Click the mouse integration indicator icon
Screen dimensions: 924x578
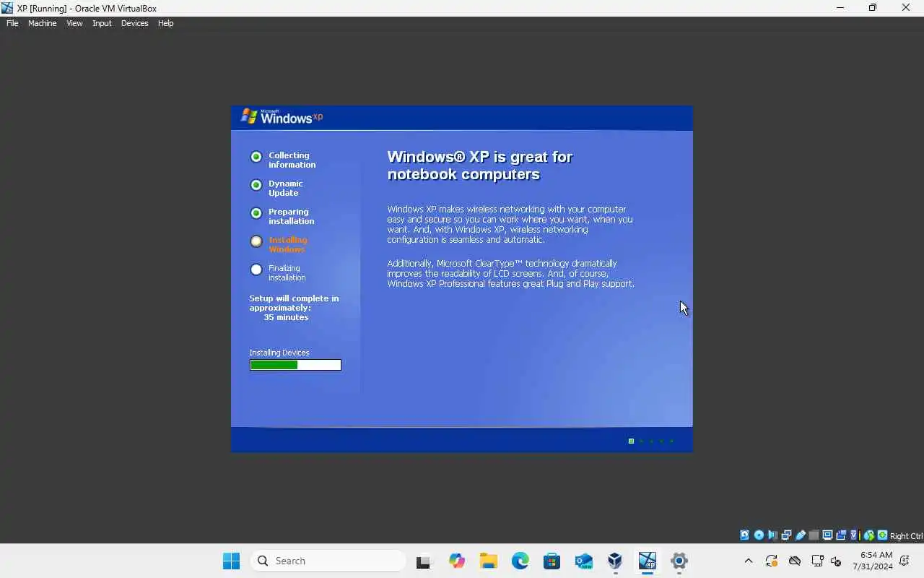[x=869, y=535]
